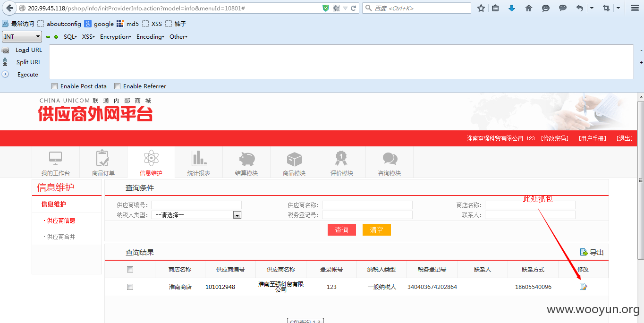Click the 百度 search box
The height and width of the screenshot is (323, 644).
pos(416,8)
